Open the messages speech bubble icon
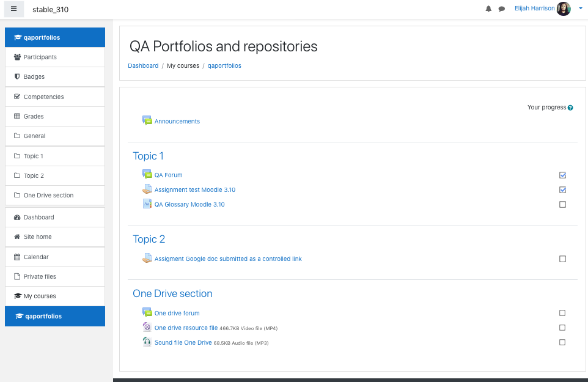The height and width of the screenshot is (382, 588). point(501,9)
